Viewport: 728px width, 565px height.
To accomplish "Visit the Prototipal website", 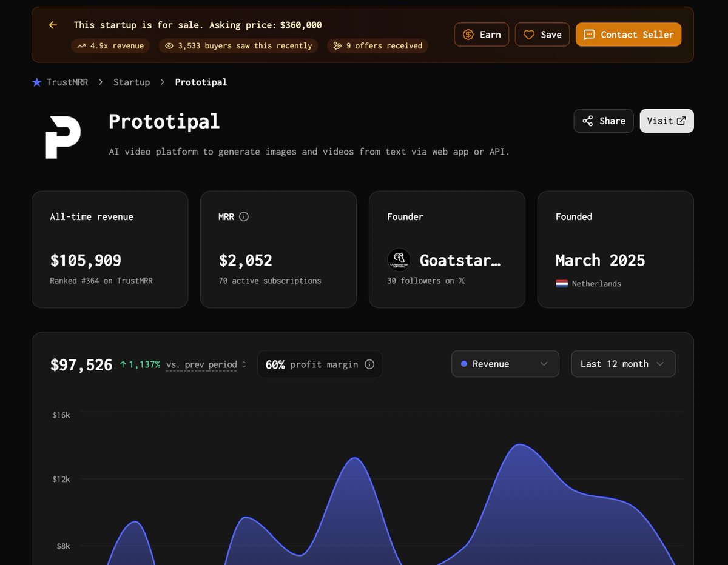I will pyautogui.click(x=667, y=121).
